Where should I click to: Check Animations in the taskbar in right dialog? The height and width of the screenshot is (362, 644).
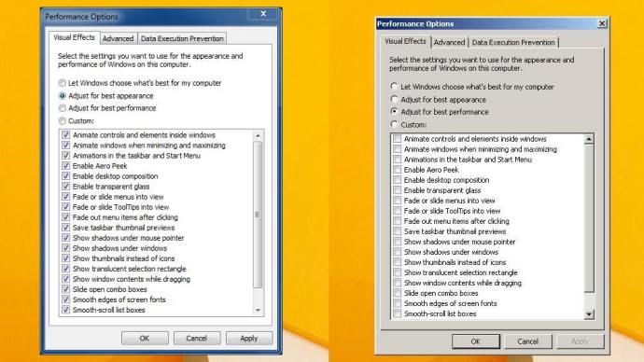pyautogui.click(x=398, y=160)
